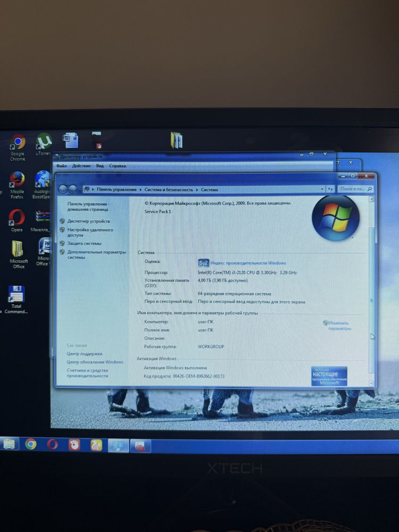Open Вид menu in Device Manager window
The height and width of the screenshot is (532, 399).
tap(100, 165)
